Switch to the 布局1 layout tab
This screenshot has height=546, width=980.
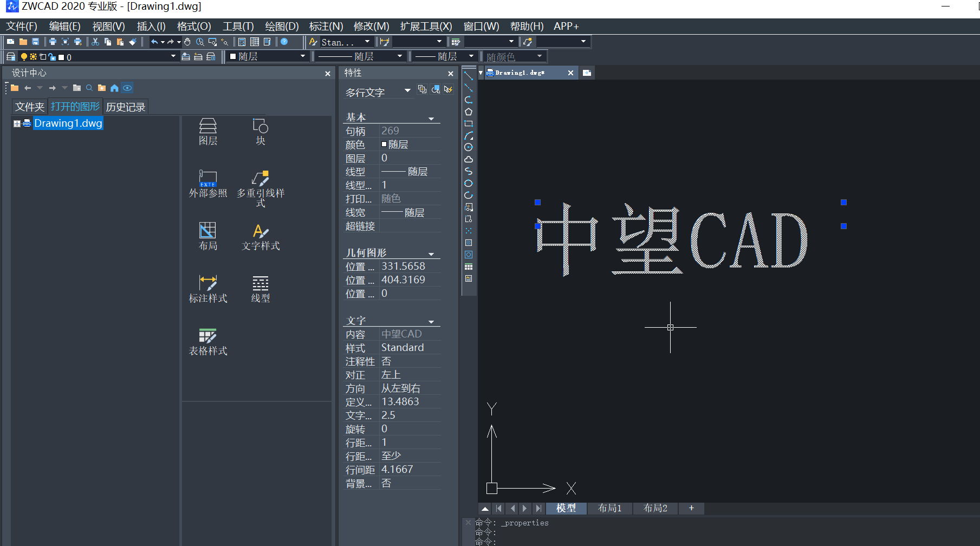click(x=609, y=508)
